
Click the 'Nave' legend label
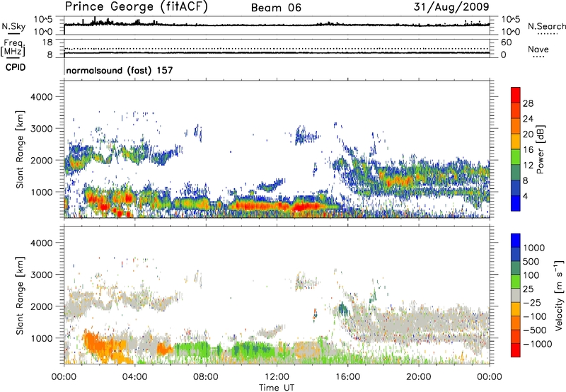538,50
